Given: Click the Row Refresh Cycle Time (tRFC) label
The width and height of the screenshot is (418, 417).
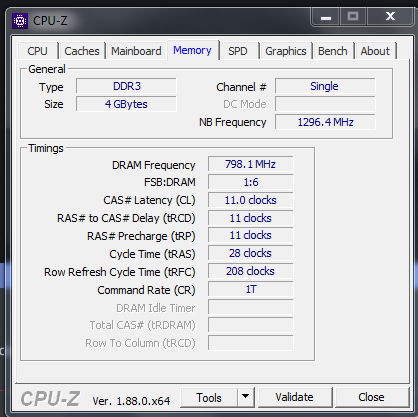Looking at the screenshot, I should pos(120,272).
